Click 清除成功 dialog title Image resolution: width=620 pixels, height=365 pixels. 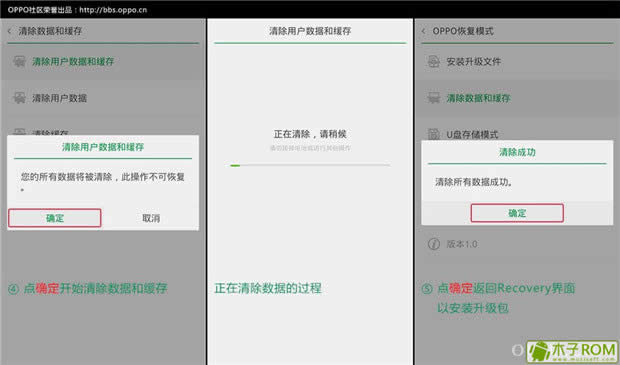(x=517, y=152)
